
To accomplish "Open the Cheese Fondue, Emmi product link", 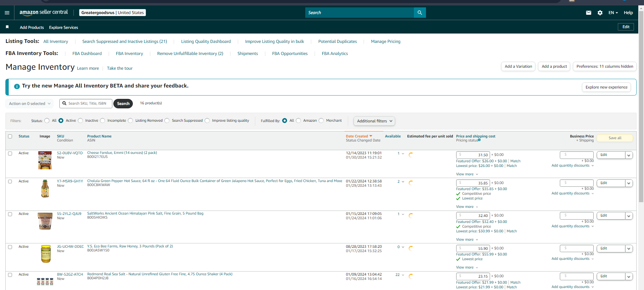I will [x=122, y=153].
